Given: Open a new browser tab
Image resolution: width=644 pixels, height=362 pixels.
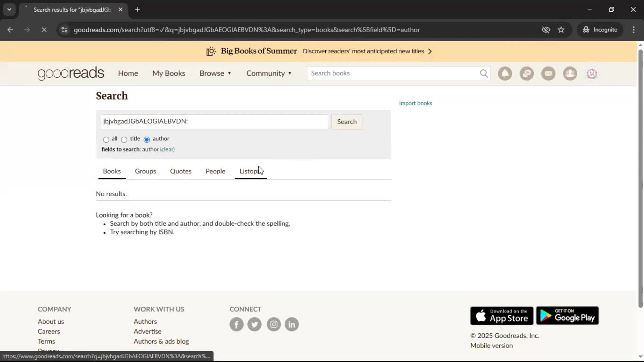Looking at the screenshot, I should (x=138, y=10).
